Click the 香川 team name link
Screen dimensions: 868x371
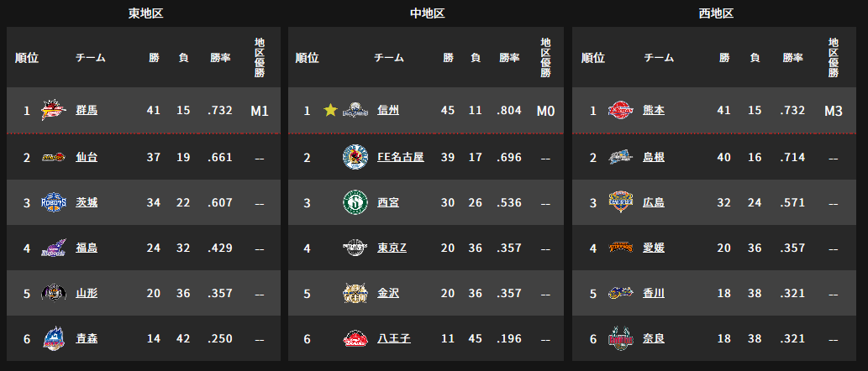click(x=654, y=293)
